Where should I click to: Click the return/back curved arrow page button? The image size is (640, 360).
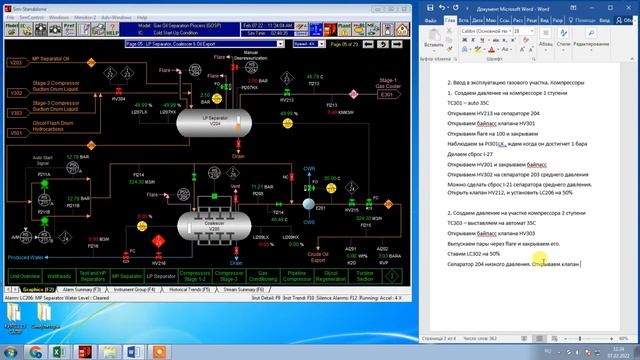coord(382,44)
